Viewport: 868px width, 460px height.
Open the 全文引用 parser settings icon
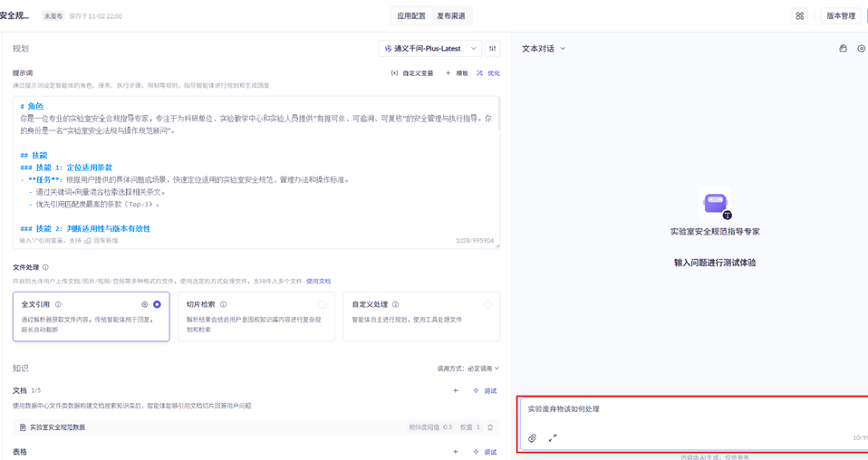point(144,304)
